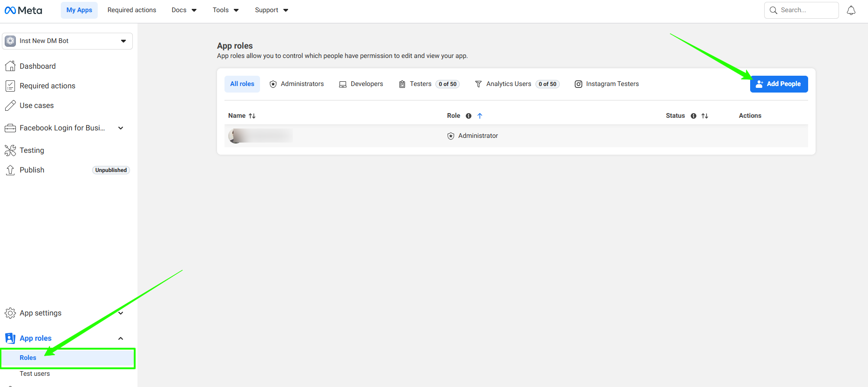Sort the table by Name column arrows
The image size is (868, 387).
pyautogui.click(x=252, y=116)
